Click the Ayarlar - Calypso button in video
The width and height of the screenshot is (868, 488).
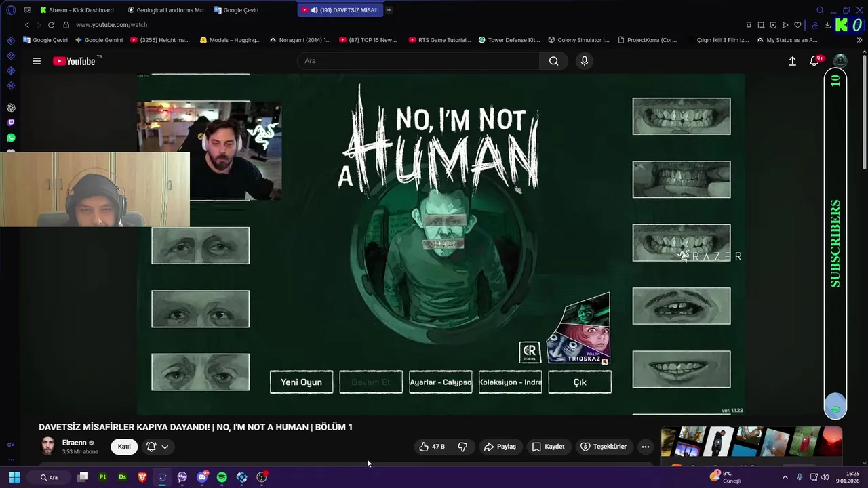[441, 382]
